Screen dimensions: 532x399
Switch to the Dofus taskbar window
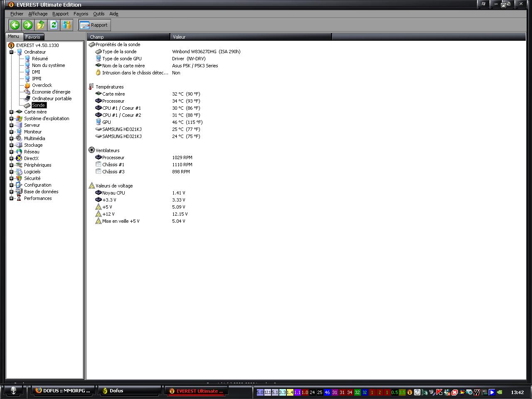point(130,391)
